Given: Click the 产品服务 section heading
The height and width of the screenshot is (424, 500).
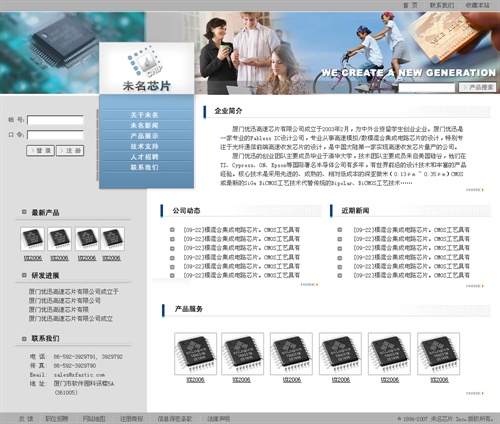Looking at the screenshot, I should coord(189,309).
